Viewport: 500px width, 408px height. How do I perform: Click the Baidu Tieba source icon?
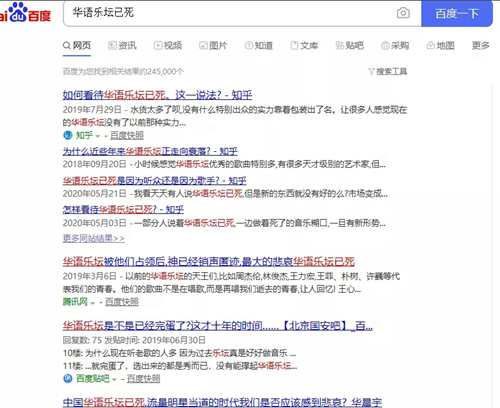pyautogui.click(x=68, y=378)
